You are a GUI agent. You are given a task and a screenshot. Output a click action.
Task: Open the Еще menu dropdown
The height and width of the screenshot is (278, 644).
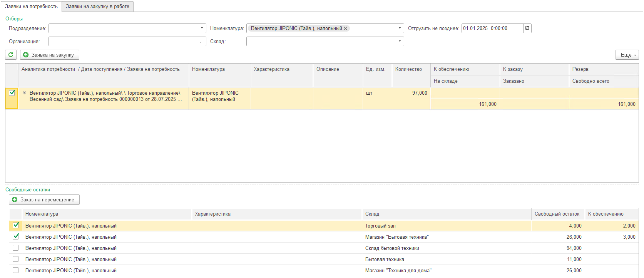click(627, 55)
